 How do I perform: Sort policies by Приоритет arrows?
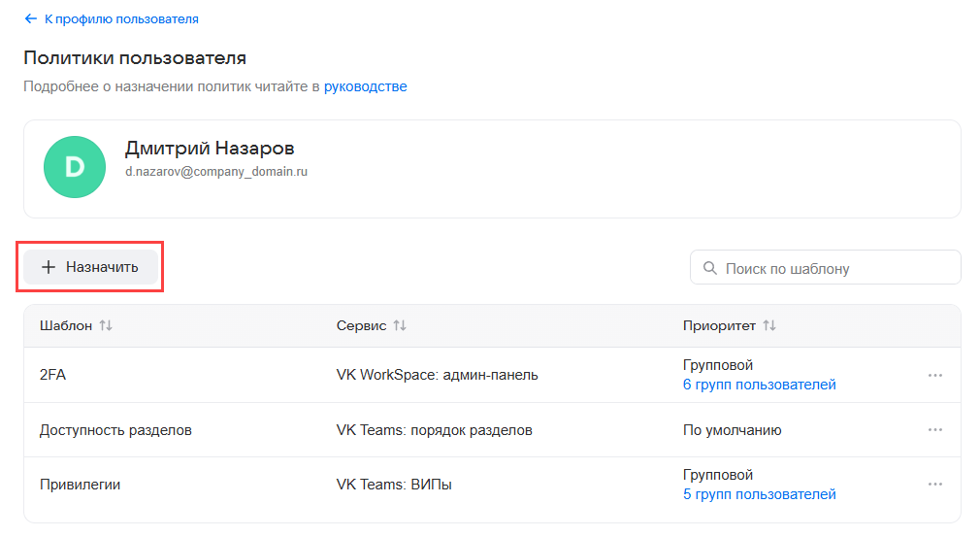pos(768,326)
